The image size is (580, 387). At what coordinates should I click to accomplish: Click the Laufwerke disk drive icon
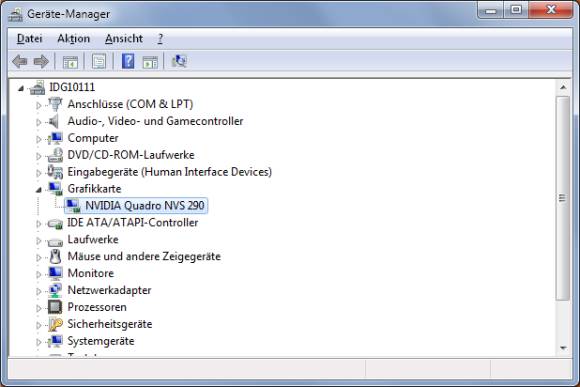55,242
